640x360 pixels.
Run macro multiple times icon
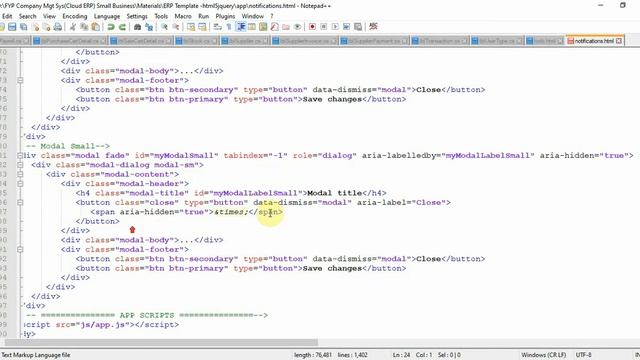point(347,27)
